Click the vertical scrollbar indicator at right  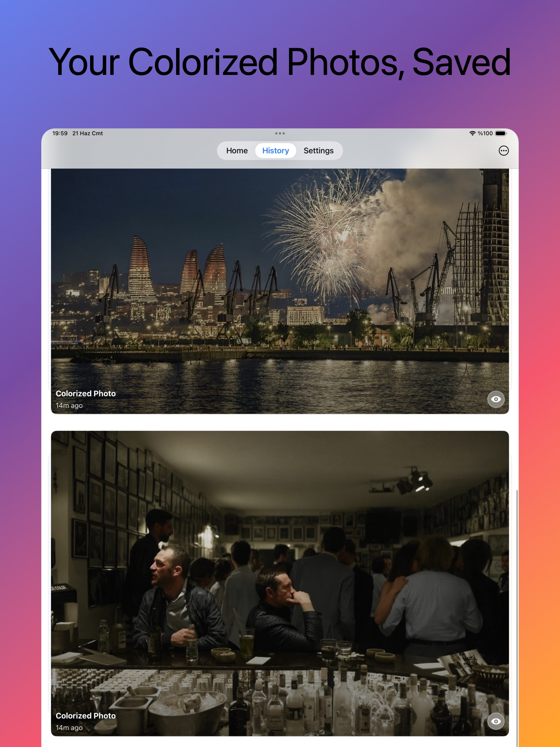[x=517, y=618]
